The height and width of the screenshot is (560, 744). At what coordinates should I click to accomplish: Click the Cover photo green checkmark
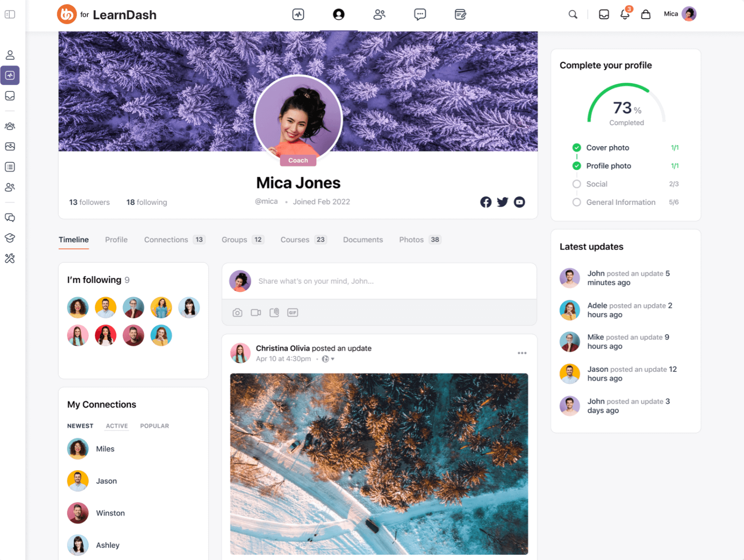(x=577, y=148)
